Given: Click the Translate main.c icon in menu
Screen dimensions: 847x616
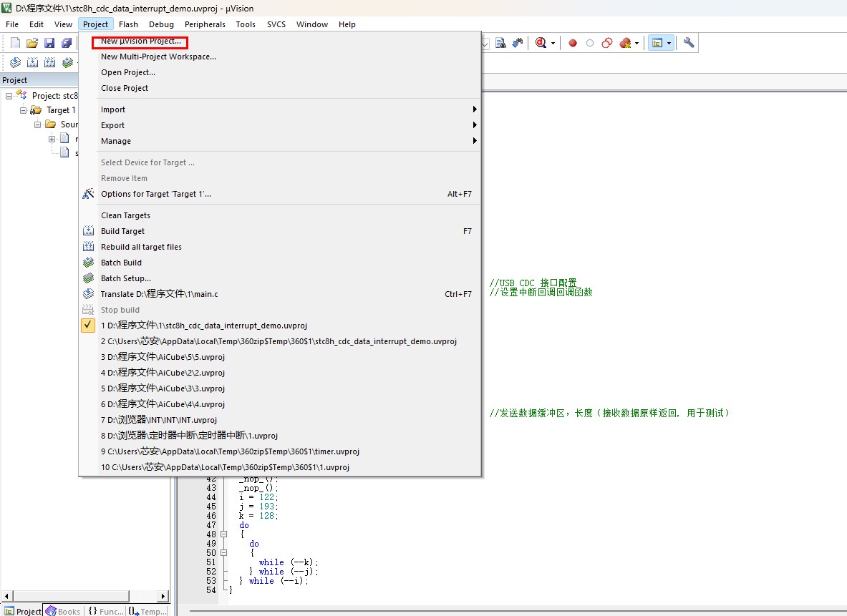Looking at the screenshot, I should point(88,294).
